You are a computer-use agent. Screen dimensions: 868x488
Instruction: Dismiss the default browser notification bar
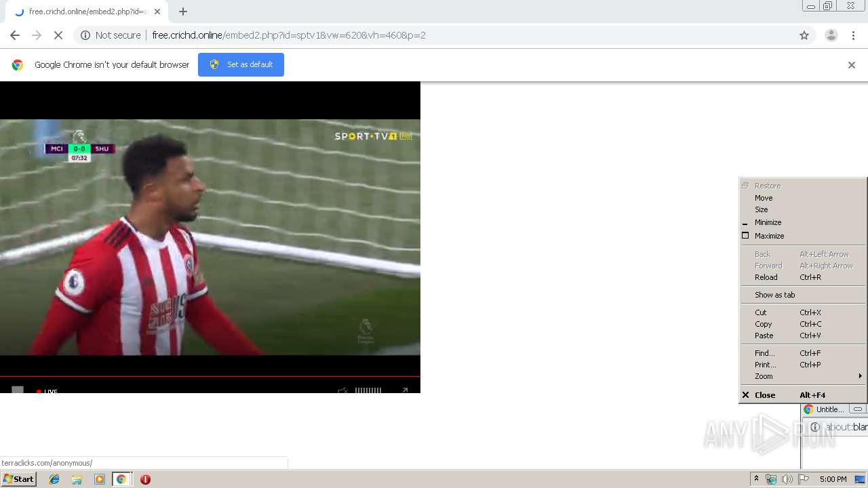click(x=852, y=65)
